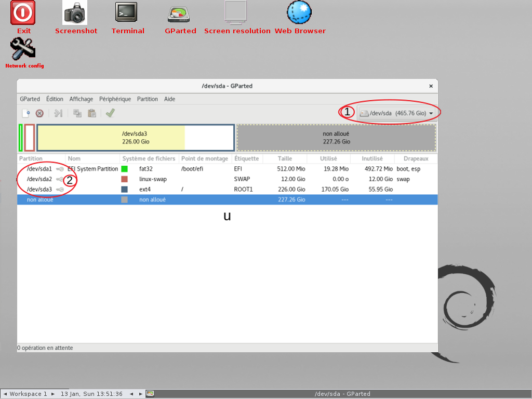532x399 pixels.
Task: Click the New partition toolbar icon
Action: (26, 113)
